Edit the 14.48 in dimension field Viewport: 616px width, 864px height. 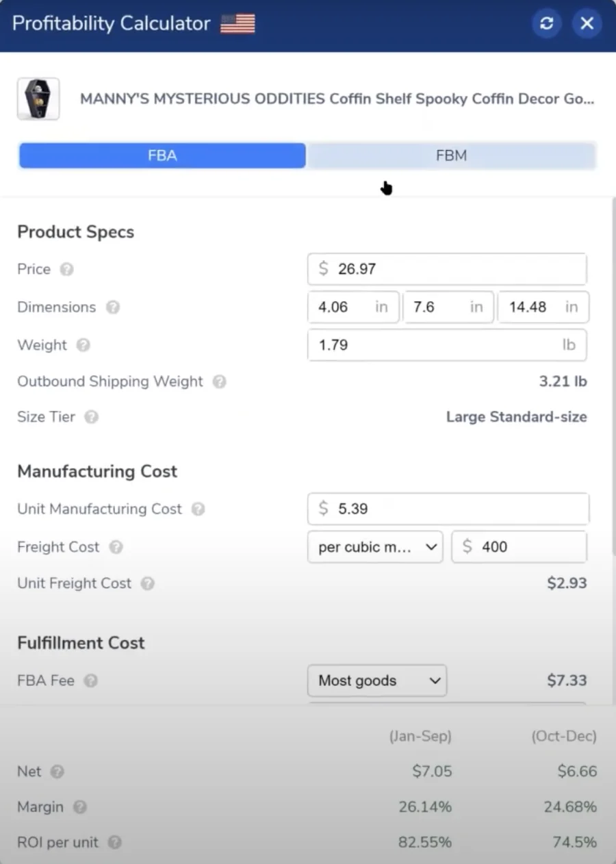[543, 307]
